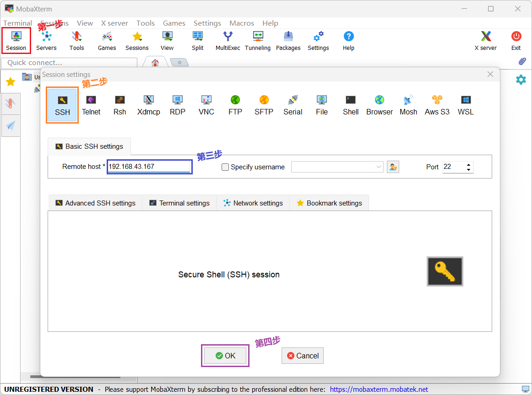The height and width of the screenshot is (395, 532).
Task: Expand the username dropdown list
Action: pos(379,167)
